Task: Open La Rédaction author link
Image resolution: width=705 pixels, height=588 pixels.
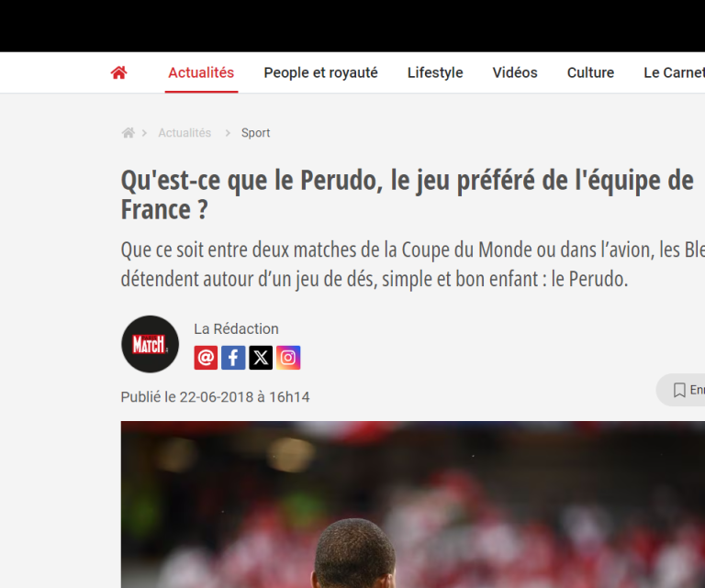Action: click(236, 328)
